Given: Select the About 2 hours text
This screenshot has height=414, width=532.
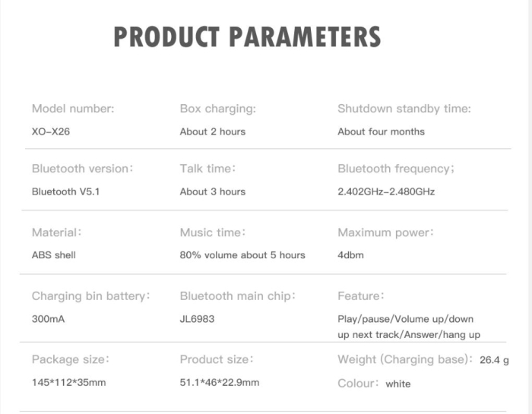Looking at the screenshot, I should pyautogui.click(x=213, y=131).
